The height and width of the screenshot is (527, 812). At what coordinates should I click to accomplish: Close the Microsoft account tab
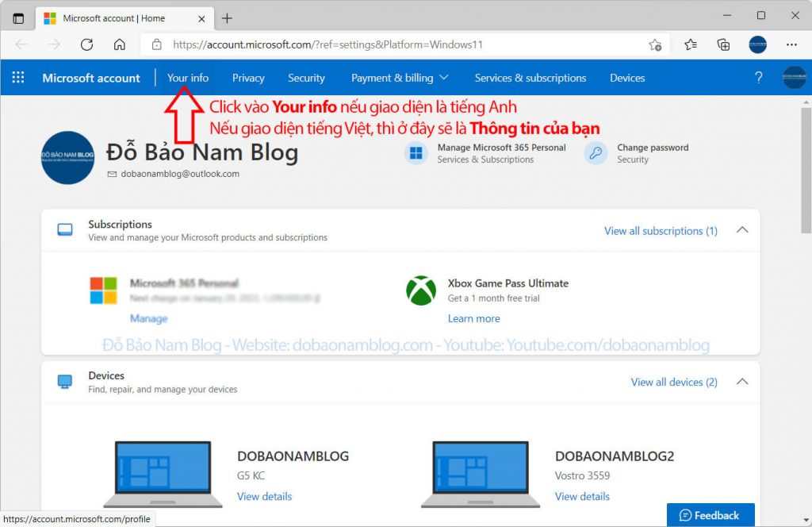pyautogui.click(x=201, y=19)
